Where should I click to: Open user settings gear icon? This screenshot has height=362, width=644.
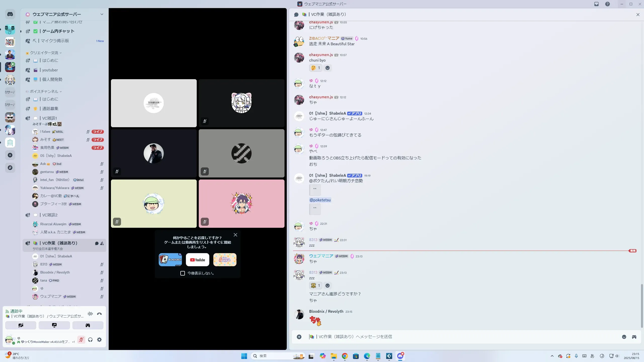pos(99,340)
